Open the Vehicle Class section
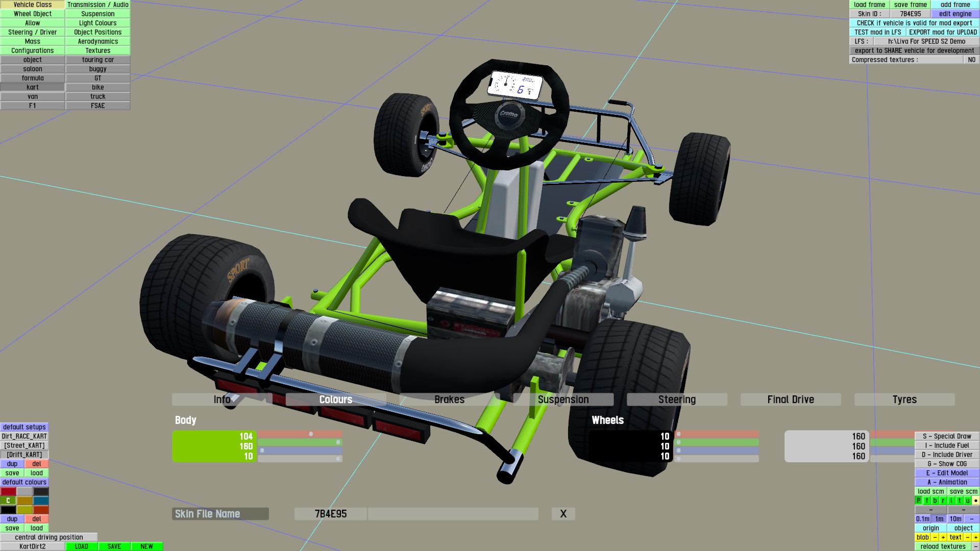Screen dimensions: 980x551 pyautogui.click(x=33, y=5)
